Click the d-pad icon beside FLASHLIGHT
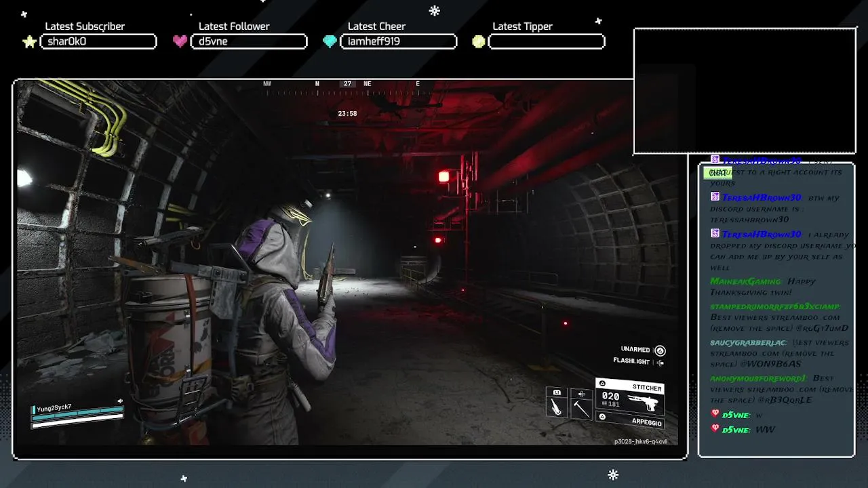 (660, 363)
